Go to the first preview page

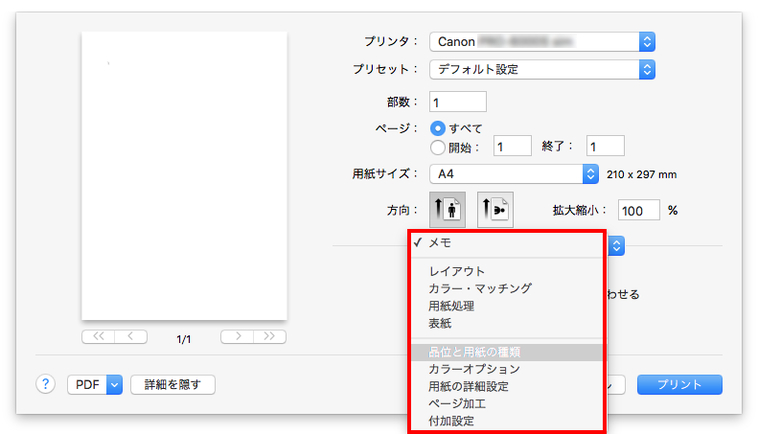[x=98, y=337]
